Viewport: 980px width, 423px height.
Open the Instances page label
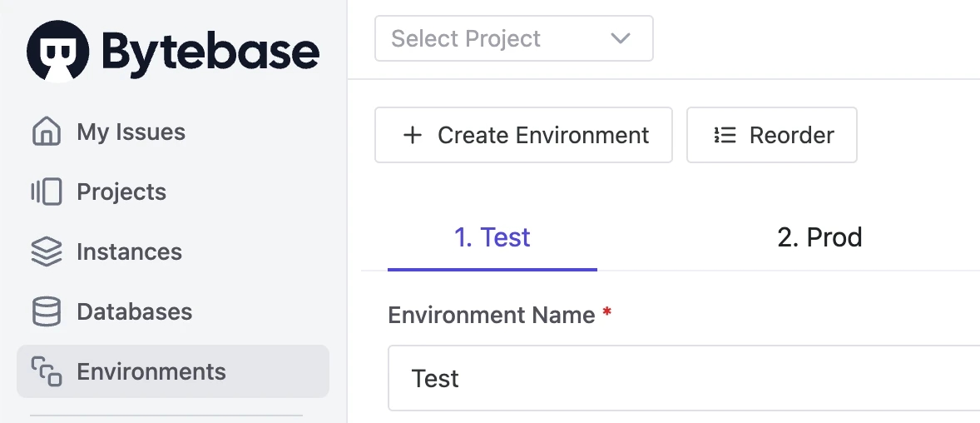click(130, 251)
